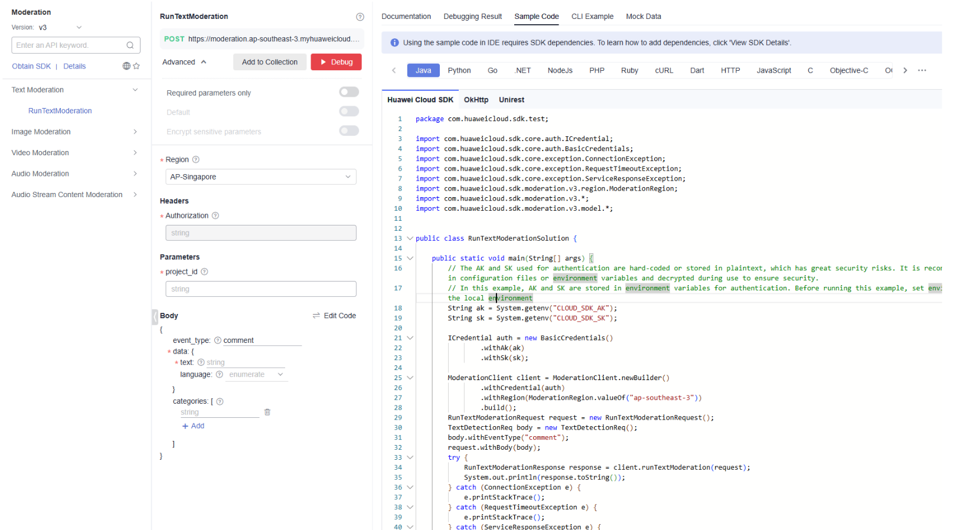Click the red Debug button
This screenshot has width=980, height=530.
click(337, 62)
